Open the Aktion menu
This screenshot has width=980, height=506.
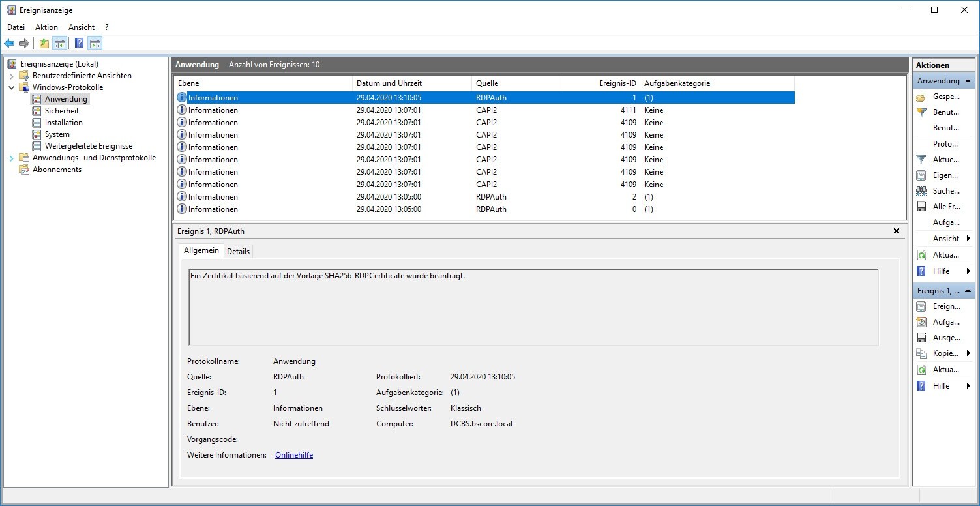pos(46,27)
